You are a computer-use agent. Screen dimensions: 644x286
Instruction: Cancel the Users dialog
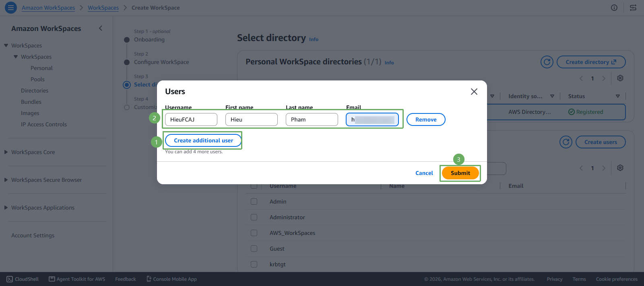424,173
